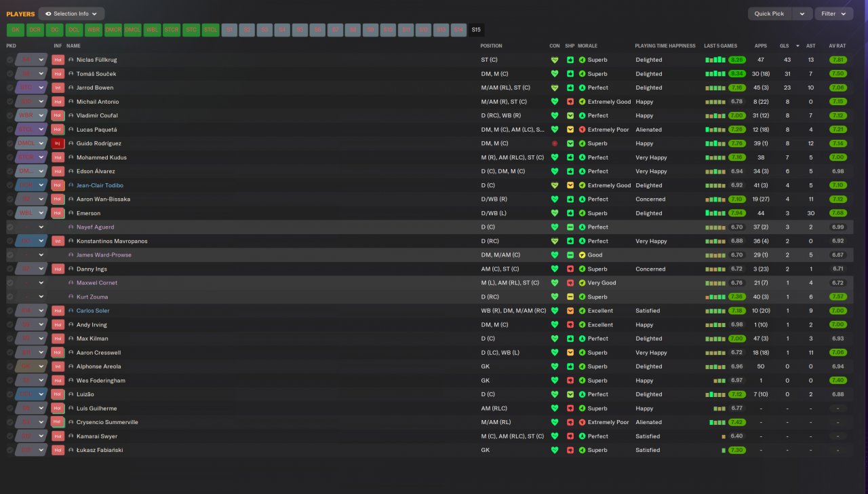Click Tomáš Souček's 7.50 average rating pill

[x=837, y=74]
